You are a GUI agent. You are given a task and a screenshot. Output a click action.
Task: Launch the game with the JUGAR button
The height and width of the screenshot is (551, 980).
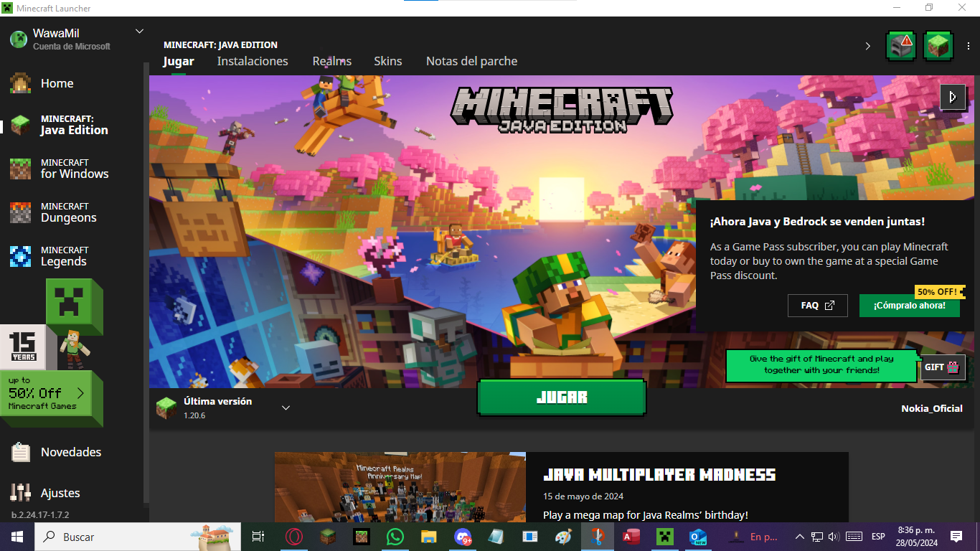562,397
